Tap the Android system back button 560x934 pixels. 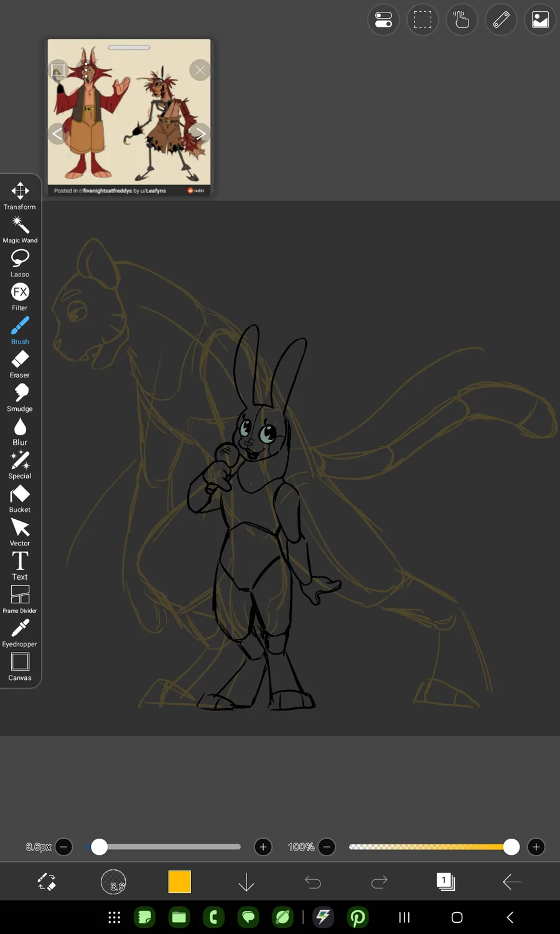click(510, 917)
